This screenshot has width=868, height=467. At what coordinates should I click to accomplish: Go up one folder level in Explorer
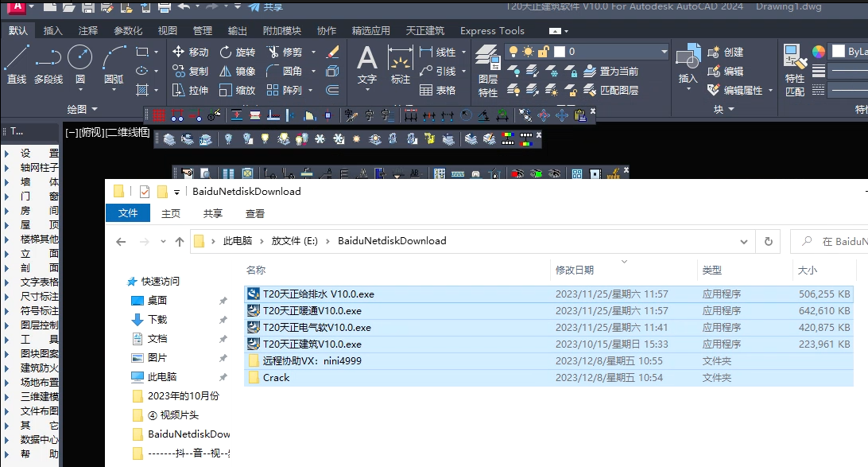click(180, 242)
